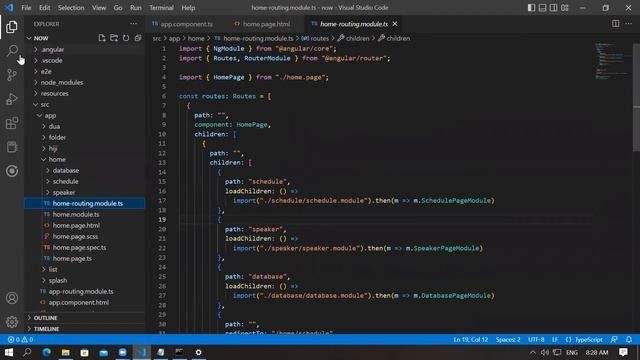
Task: Open Explorer views and more actions
Action: click(133, 24)
